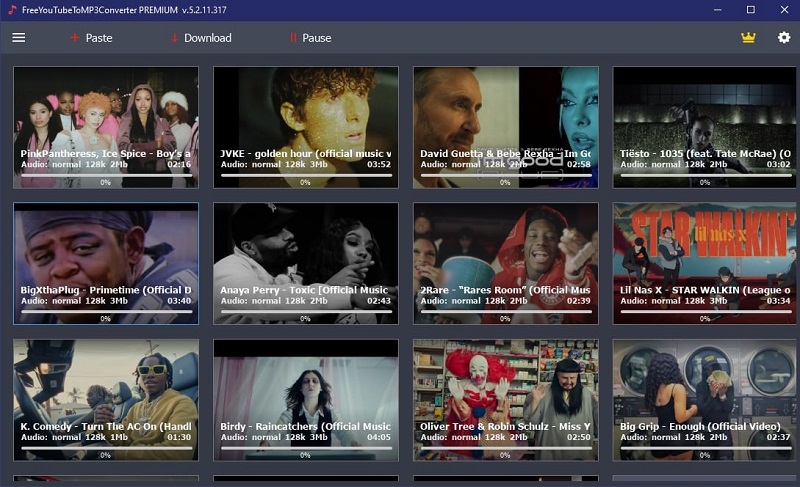Screen dimensions: 800x487
Task: Click the red plus Paste icon
Action: pos(74,38)
